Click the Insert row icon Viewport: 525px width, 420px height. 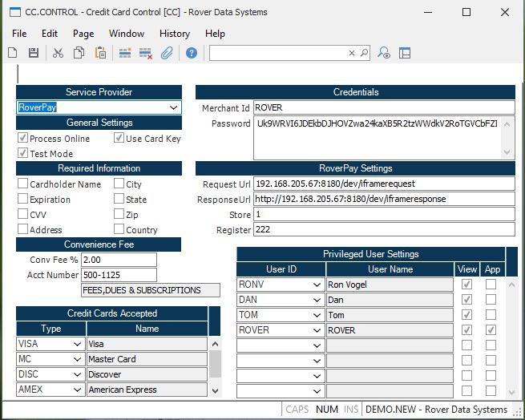125,53
